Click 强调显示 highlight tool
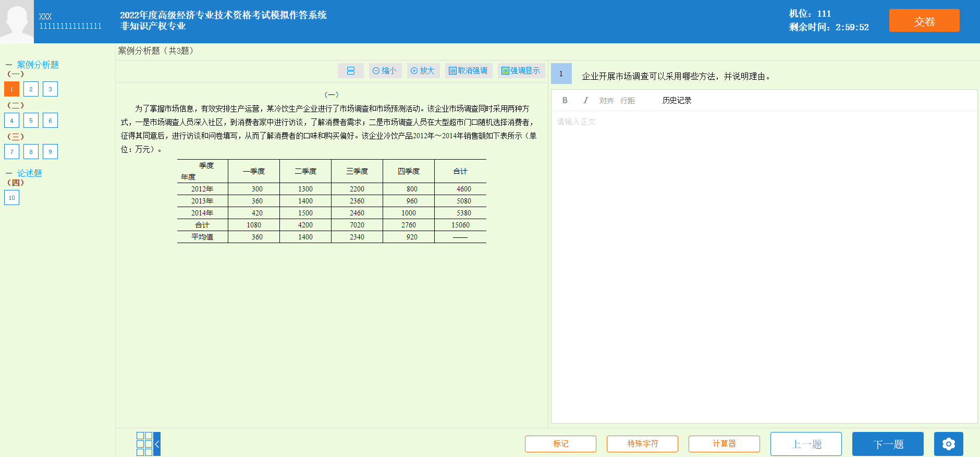 pos(521,71)
